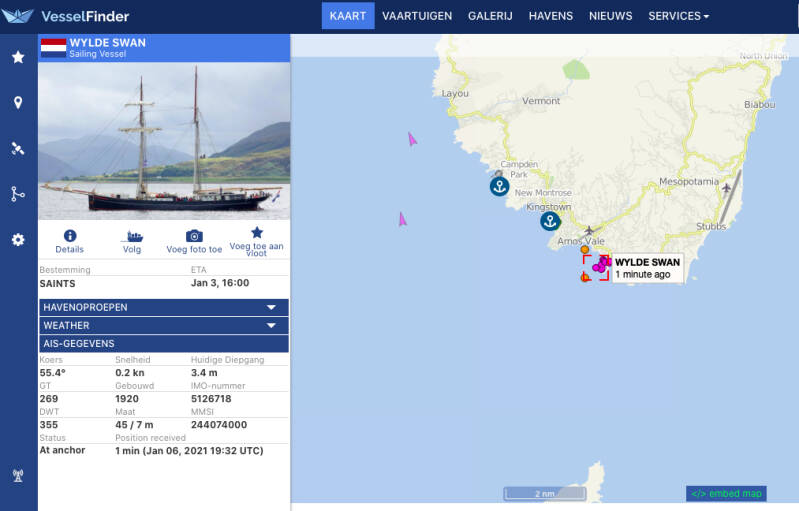This screenshot has width=799, height=511.
Task: Click the favorites star icon in sidebar
Action: pos(18,57)
